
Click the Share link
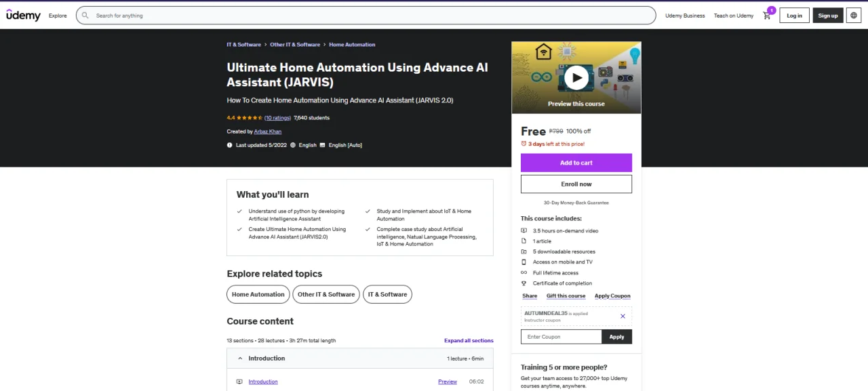click(530, 296)
